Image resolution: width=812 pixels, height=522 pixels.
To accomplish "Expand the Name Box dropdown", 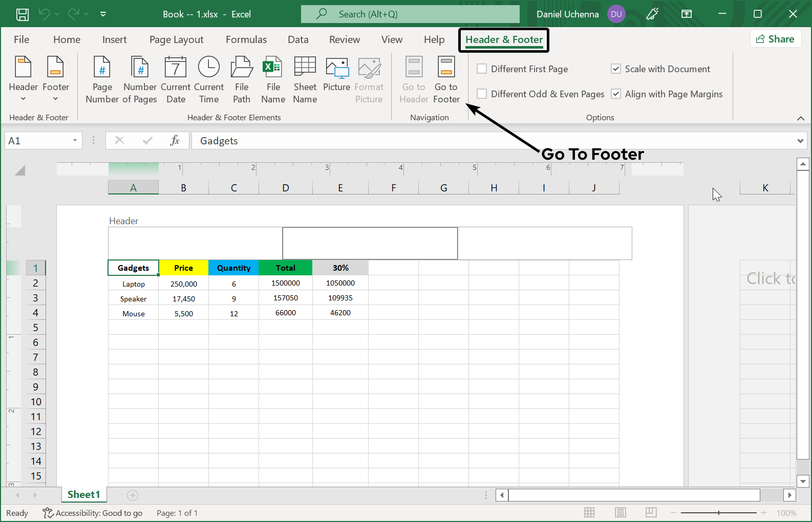I will [x=75, y=141].
